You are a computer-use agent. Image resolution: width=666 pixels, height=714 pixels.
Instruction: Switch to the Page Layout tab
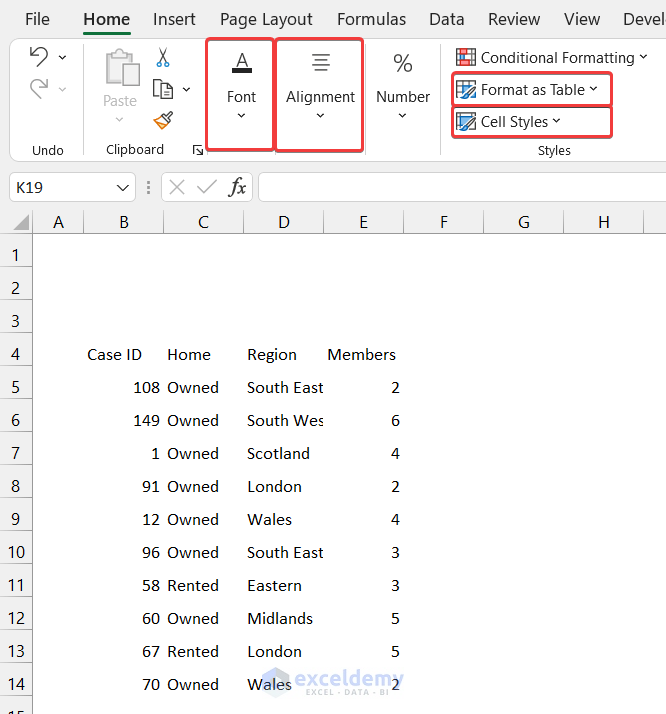(266, 20)
